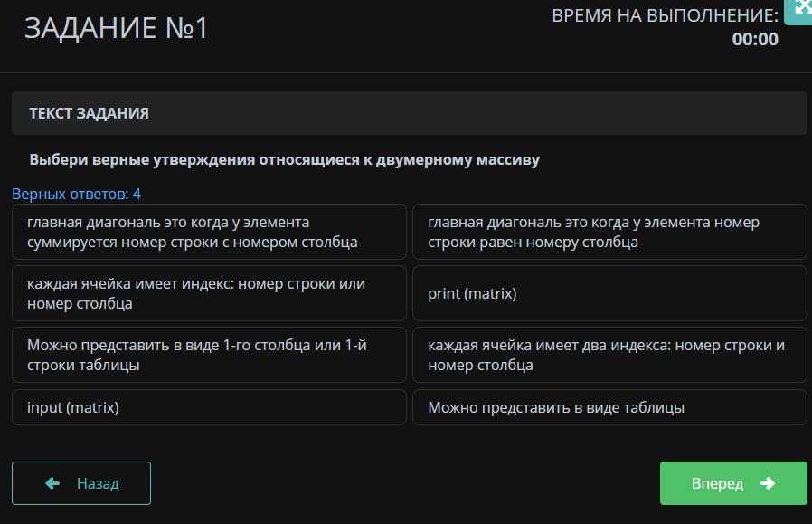Click the 'ТЕКСТ ЗАДАНИЯ' section header
The image size is (812, 524).
(89, 113)
